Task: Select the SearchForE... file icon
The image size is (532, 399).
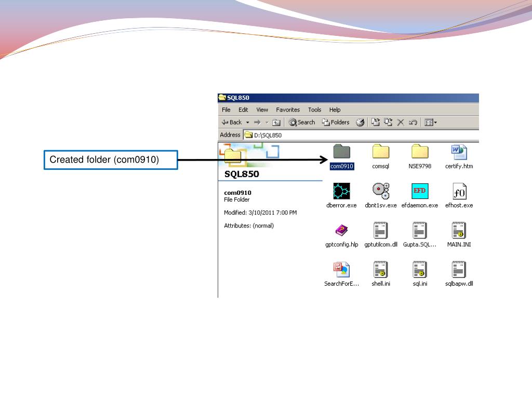Action: [x=342, y=270]
